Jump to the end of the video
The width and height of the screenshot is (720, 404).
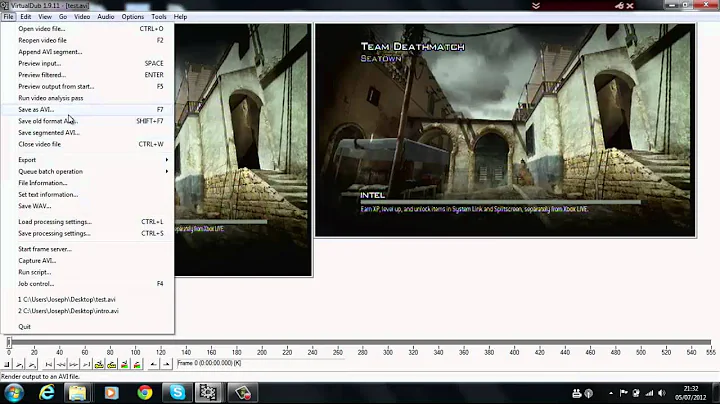[x=86, y=365]
